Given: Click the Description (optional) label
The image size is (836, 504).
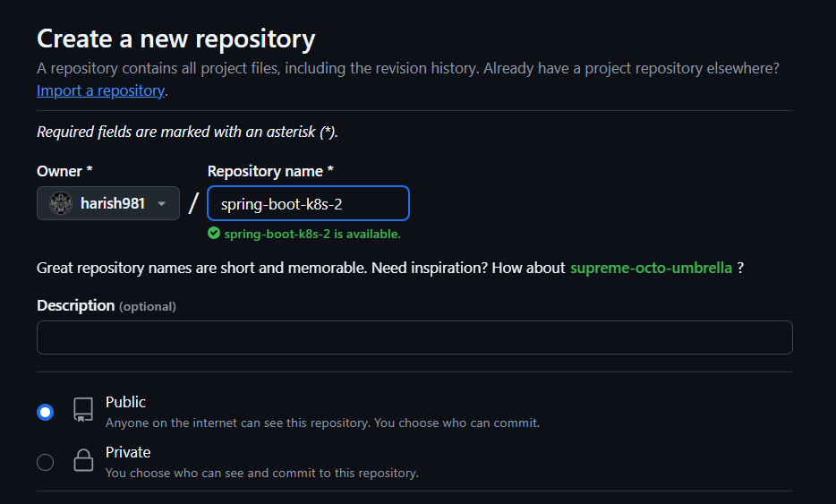Looking at the screenshot, I should 106,305.
